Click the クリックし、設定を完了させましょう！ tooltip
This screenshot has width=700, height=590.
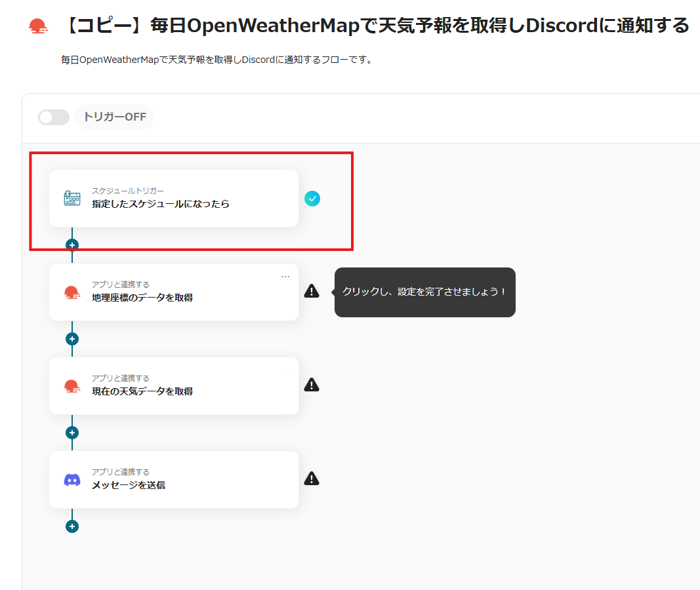(424, 292)
